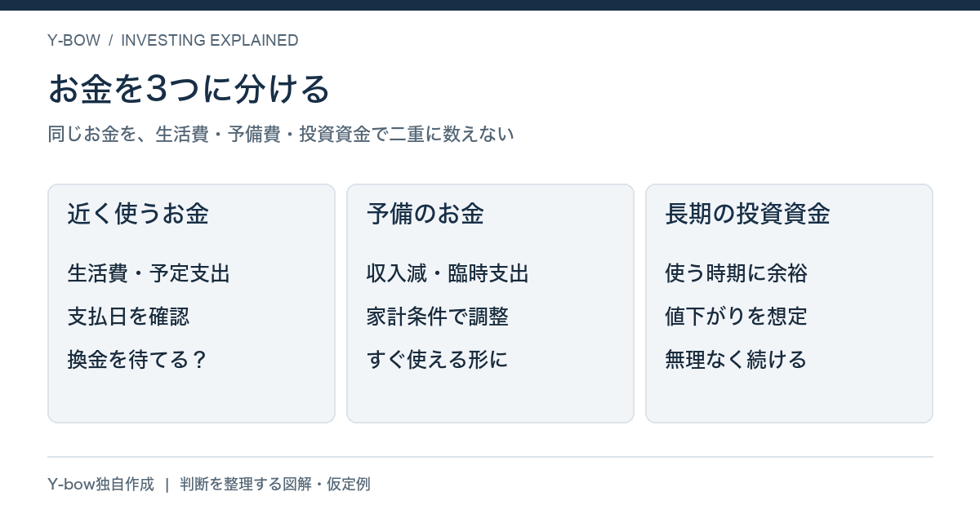
Task: Click the subtitle starting with 同じお金を
Action: [281, 134]
